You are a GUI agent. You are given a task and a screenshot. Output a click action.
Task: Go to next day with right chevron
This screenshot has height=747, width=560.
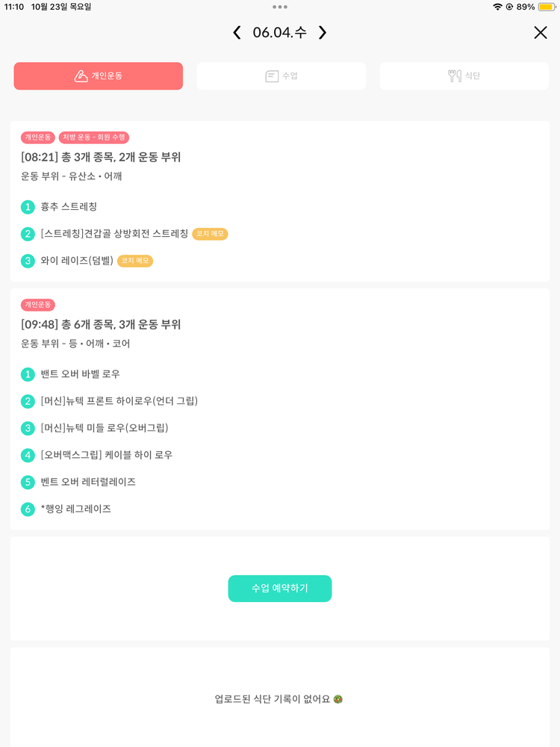(323, 32)
